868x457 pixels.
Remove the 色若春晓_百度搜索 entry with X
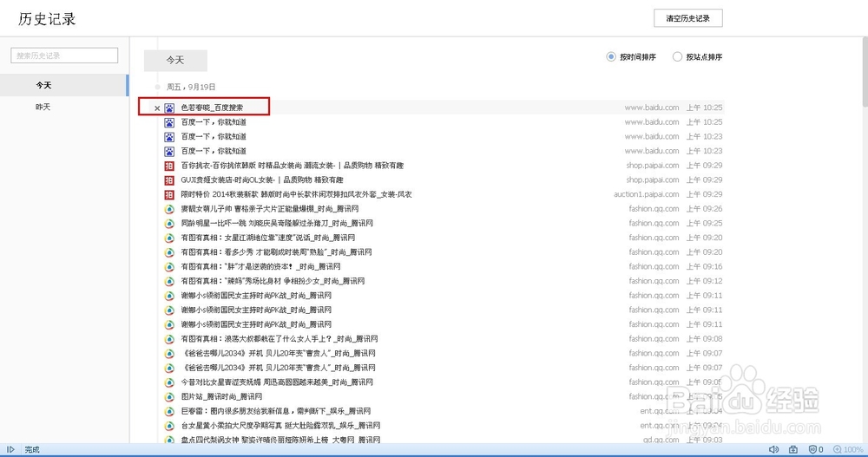tap(157, 108)
